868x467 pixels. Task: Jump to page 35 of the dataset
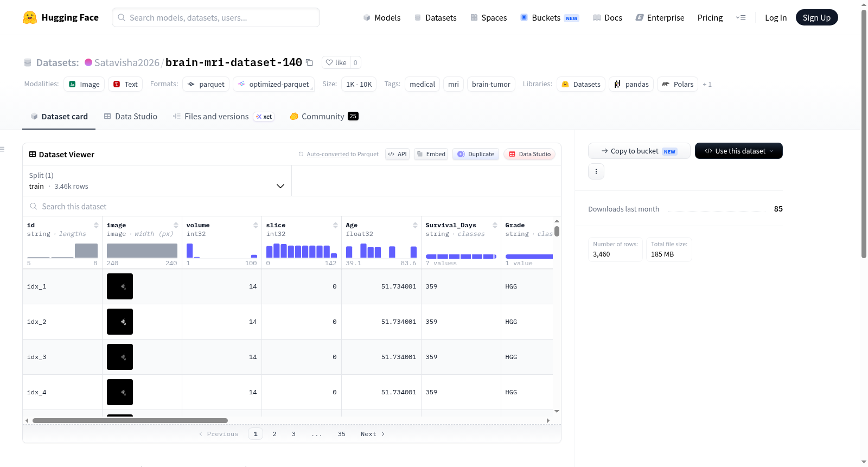pyautogui.click(x=342, y=434)
